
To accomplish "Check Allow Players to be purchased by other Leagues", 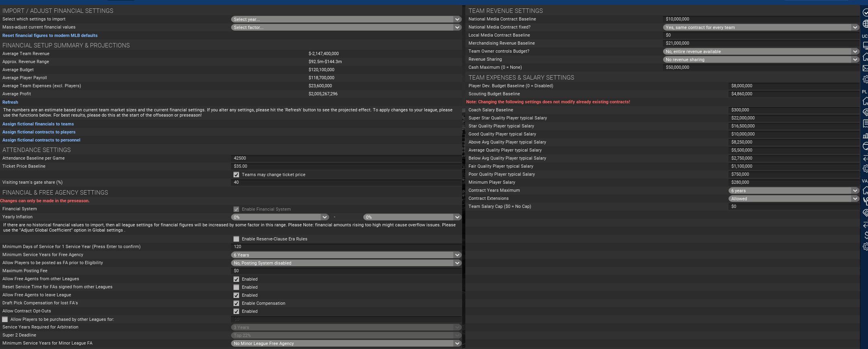I will tap(5, 319).
